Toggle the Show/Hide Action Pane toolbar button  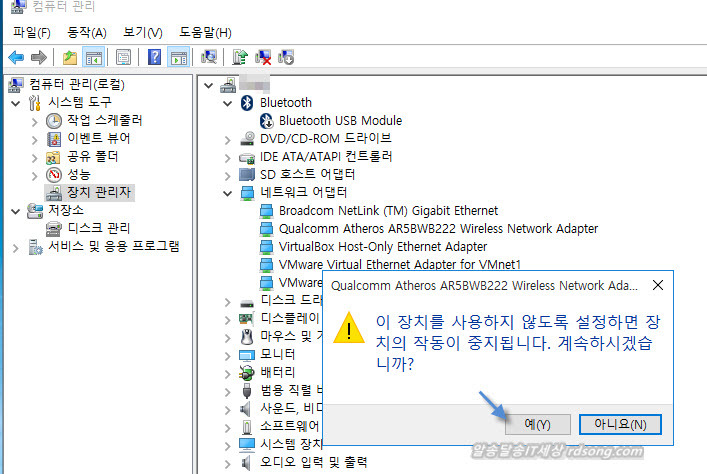click(178, 58)
